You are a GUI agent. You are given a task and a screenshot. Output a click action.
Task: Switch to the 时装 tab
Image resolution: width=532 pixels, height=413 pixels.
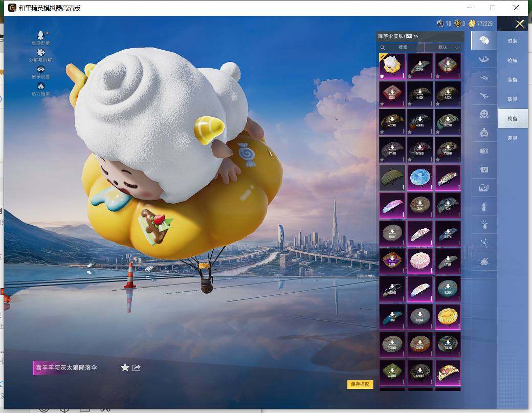[x=513, y=41]
